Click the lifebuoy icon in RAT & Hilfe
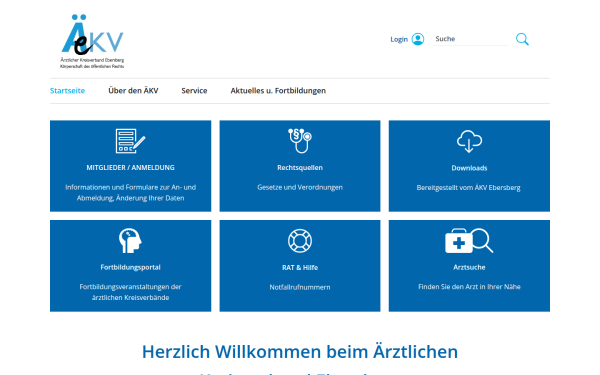The width and height of the screenshot is (600, 375). pos(300,241)
